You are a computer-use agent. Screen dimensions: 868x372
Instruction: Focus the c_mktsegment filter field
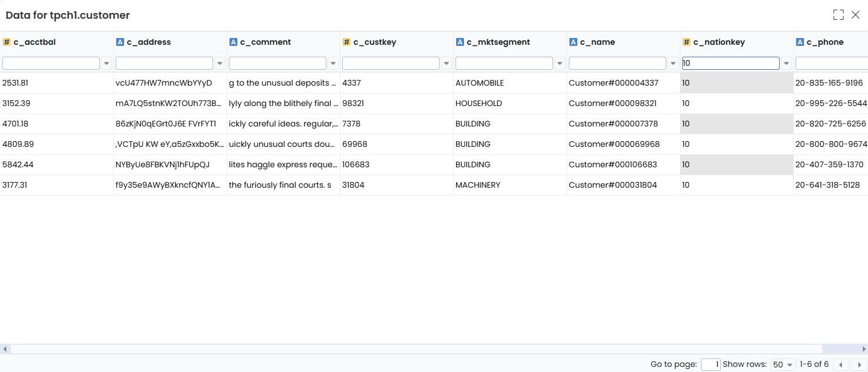pos(504,63)
